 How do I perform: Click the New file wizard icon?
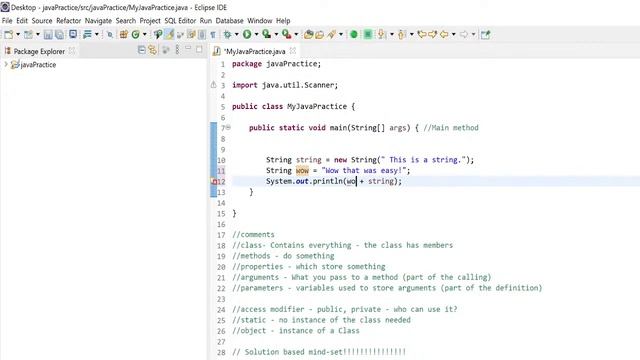tap(8, 35)
